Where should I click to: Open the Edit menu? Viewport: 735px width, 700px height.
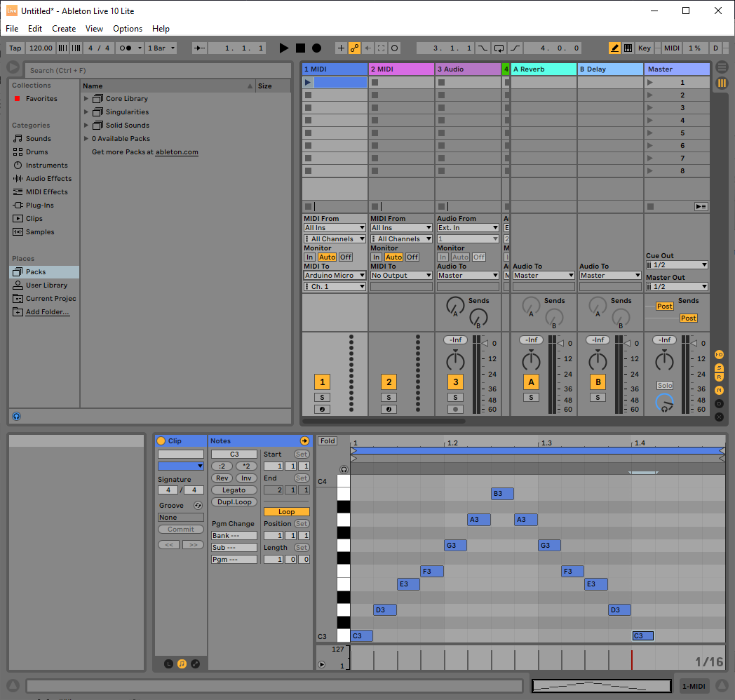[x=34, y=29]
